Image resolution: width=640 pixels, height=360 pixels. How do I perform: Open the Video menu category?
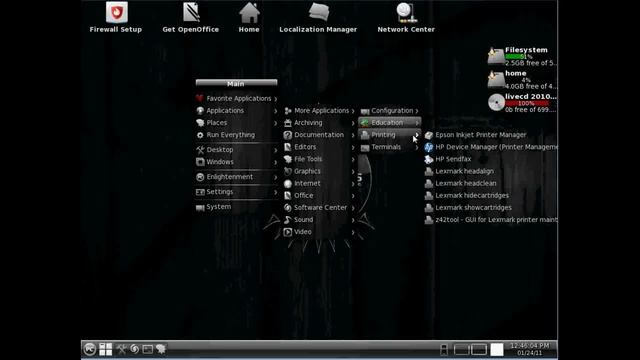[319, 232]
